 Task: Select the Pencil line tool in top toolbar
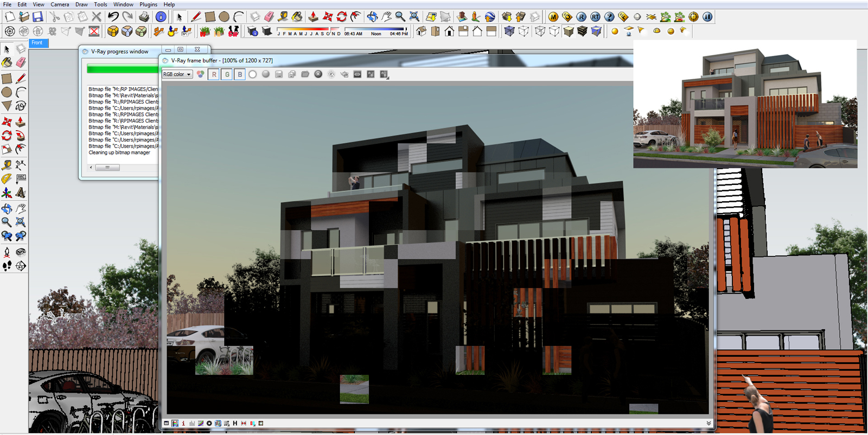click(196, 17)
